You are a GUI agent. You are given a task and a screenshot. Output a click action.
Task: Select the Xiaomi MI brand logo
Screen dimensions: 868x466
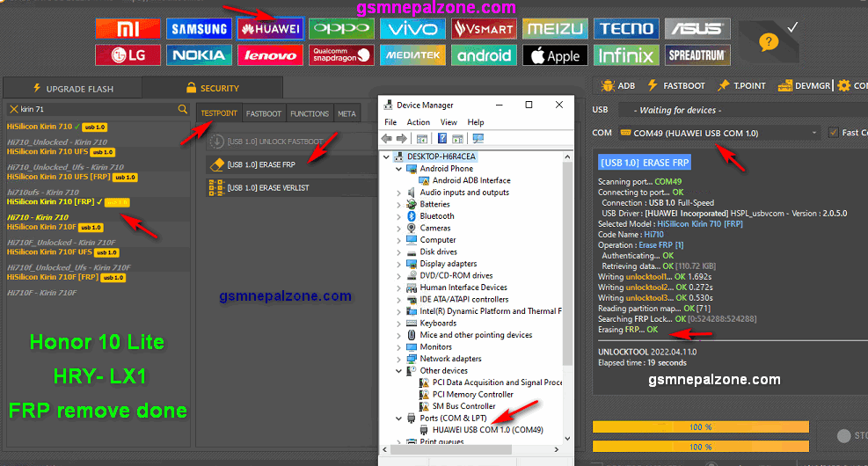coord(128,29)
